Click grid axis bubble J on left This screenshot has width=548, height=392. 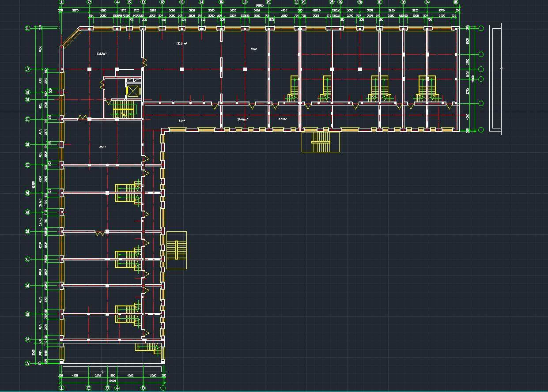coord(27,69)
